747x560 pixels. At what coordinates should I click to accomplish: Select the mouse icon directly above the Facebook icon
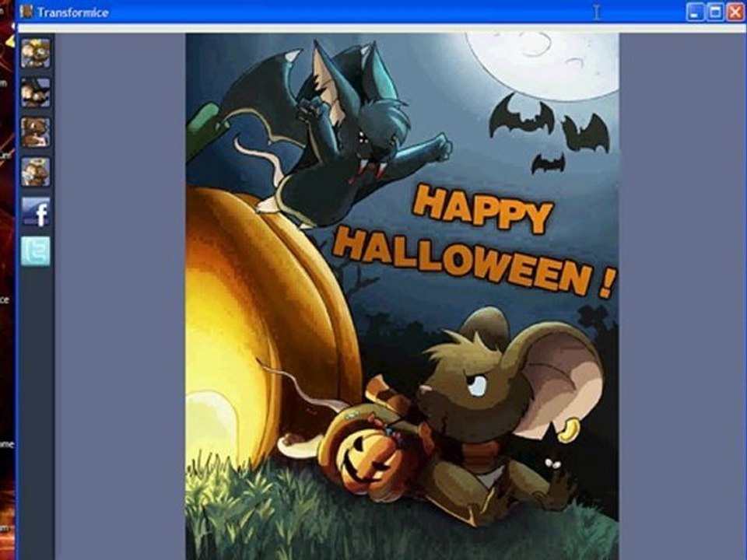pos(36,172)
